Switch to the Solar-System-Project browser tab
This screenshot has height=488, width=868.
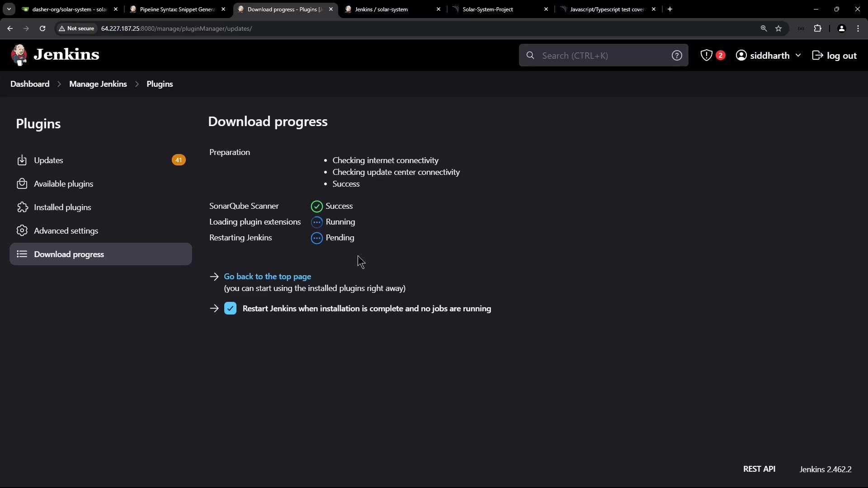tap(487, 9)
